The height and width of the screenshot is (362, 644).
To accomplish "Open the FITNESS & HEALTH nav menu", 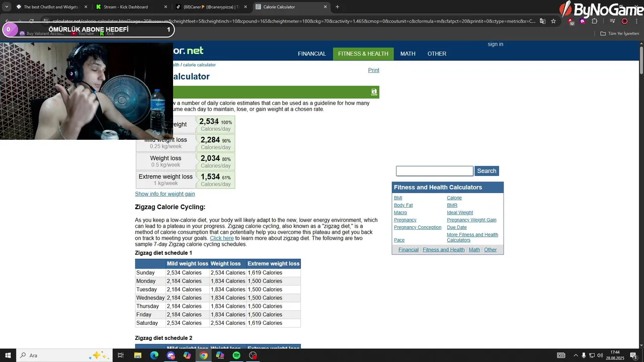I will point(363,54).
